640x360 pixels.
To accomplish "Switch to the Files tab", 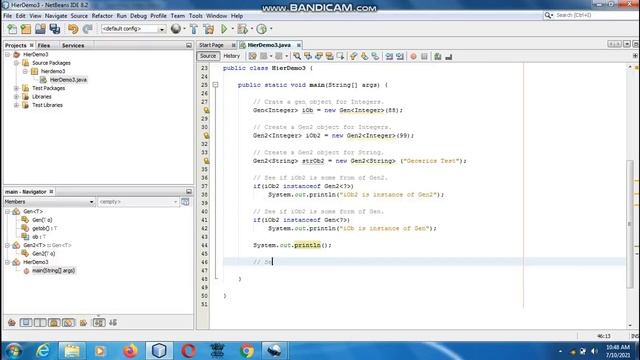I will (x=44, y=45).
